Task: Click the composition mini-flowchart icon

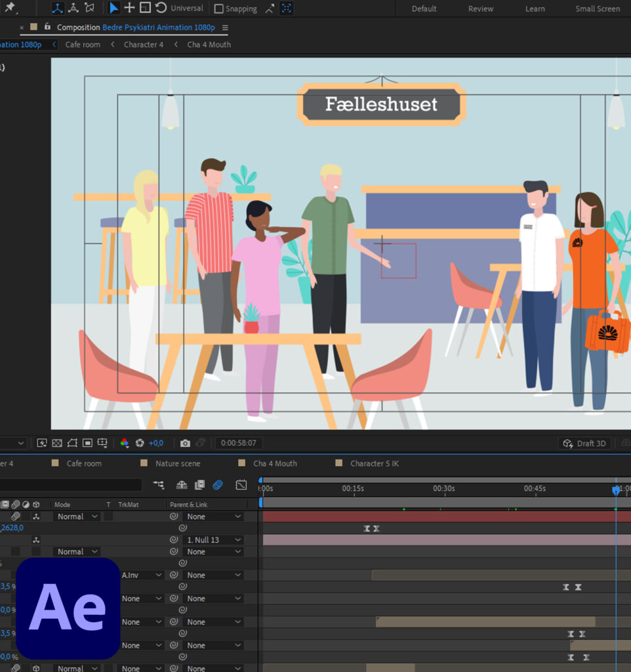Action: tap(159, 485)
